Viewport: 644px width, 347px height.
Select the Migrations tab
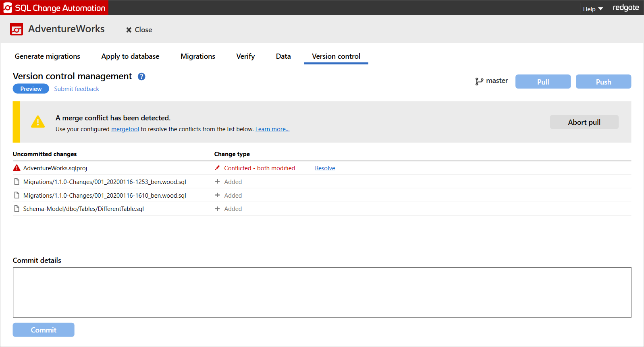(x=198, y=56)
